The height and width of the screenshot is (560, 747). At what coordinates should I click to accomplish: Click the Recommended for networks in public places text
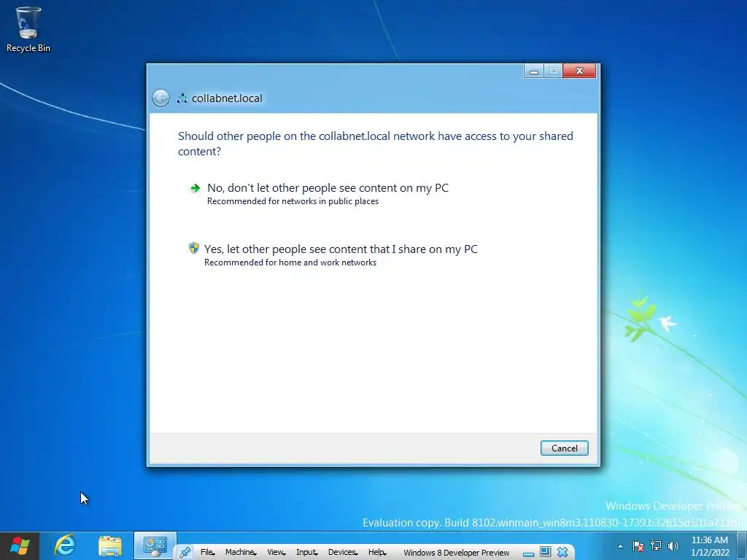point(293,201)
